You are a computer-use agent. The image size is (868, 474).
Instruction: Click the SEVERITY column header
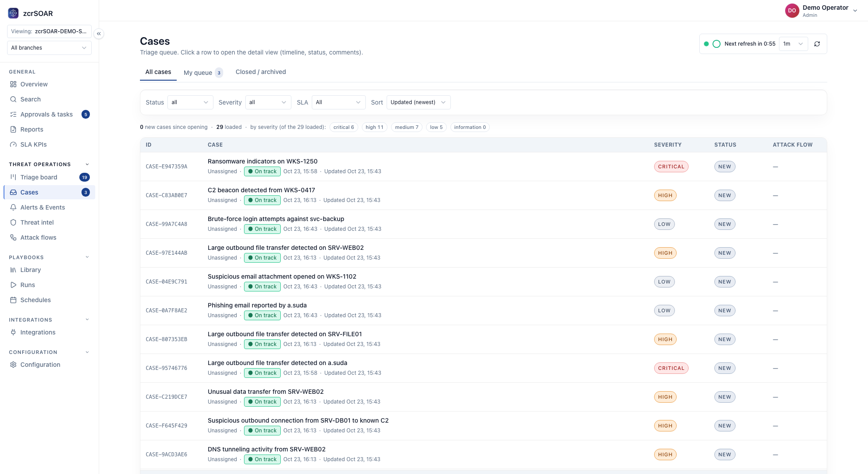[x=668, y=145]
